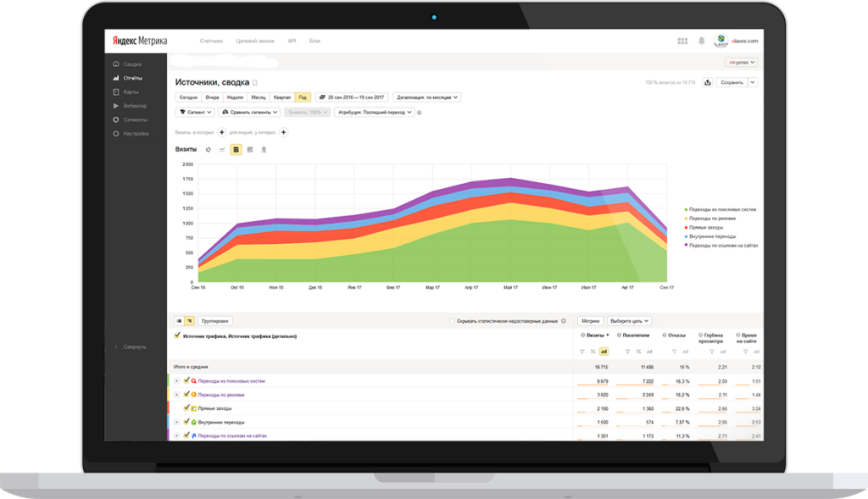Select the stacked area chart icon
Image resolution: width=868 pixels, height=499 pixels.
pos(236,149)
